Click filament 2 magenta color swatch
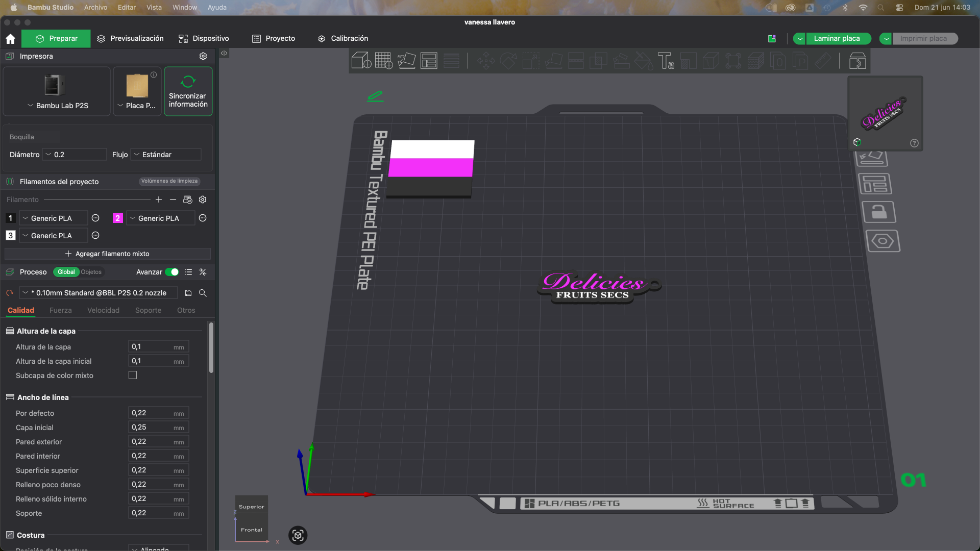Image resolution: width=980 pixels, height=551 pixels. (117, 218)
